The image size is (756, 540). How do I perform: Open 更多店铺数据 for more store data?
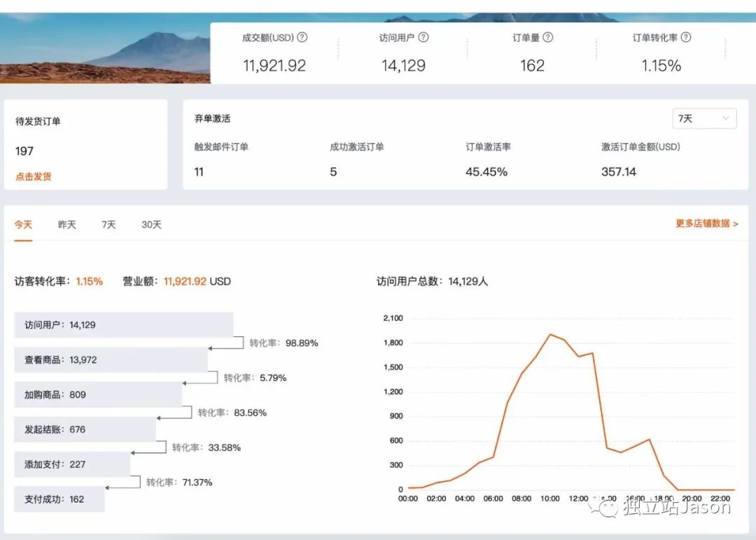pos(705,223)
